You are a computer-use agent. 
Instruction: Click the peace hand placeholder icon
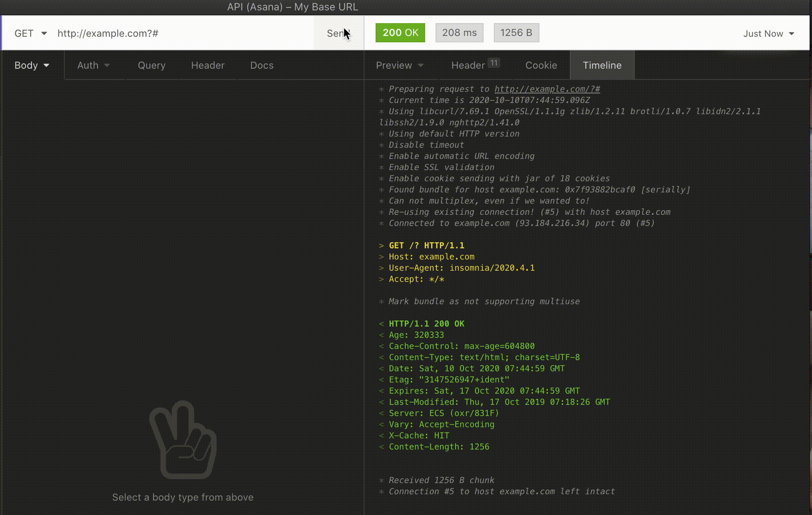pos(183,440)
